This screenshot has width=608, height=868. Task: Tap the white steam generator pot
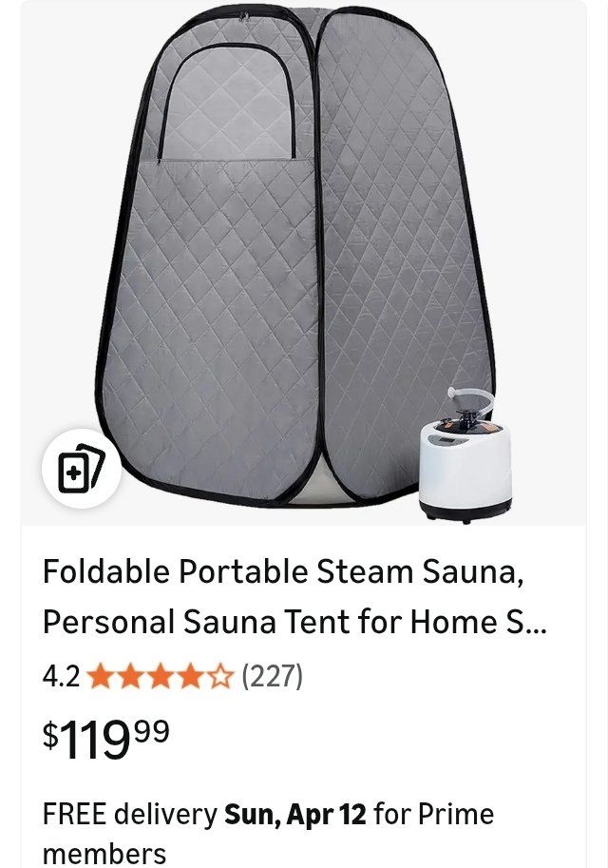[465, 471]
